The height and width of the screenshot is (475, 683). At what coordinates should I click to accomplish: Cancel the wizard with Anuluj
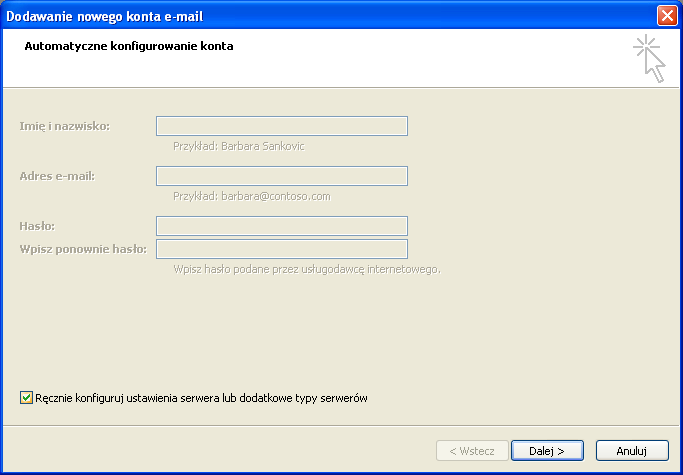632,451
